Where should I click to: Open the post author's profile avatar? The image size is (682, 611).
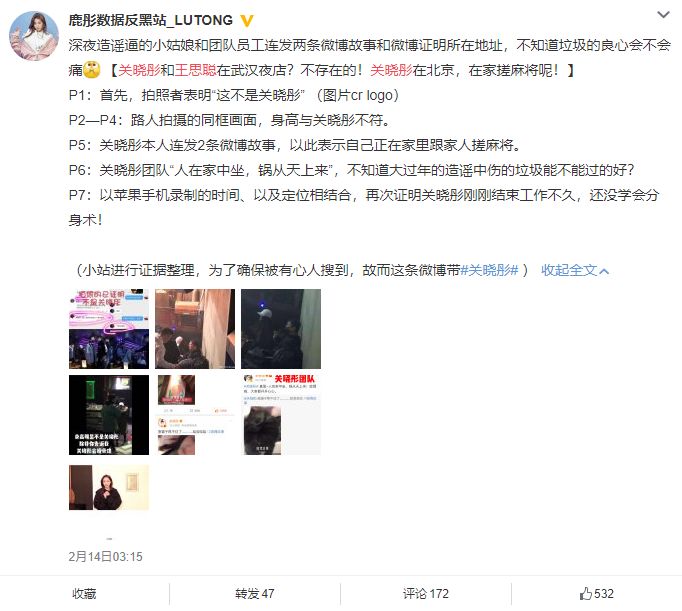(34, 36)
